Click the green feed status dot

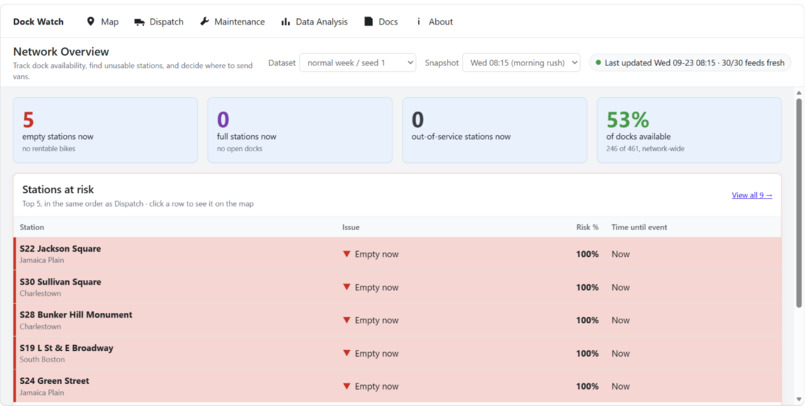click(x=598, y=63)
